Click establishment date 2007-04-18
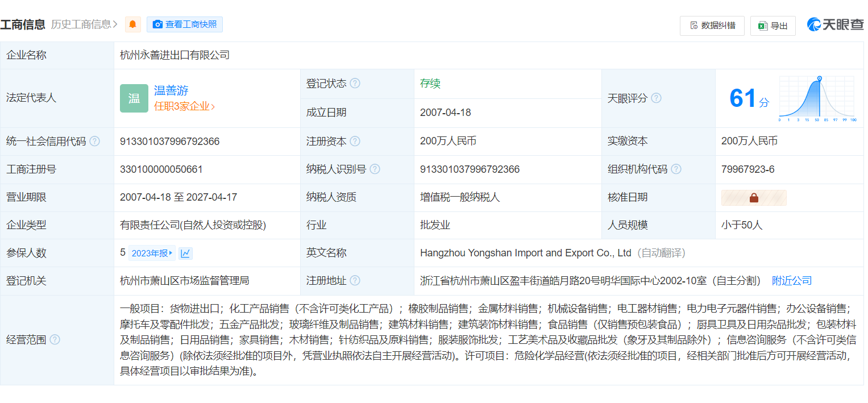This screenshot has width=868, height=403. pyautogui.click(x=446, y=113)
